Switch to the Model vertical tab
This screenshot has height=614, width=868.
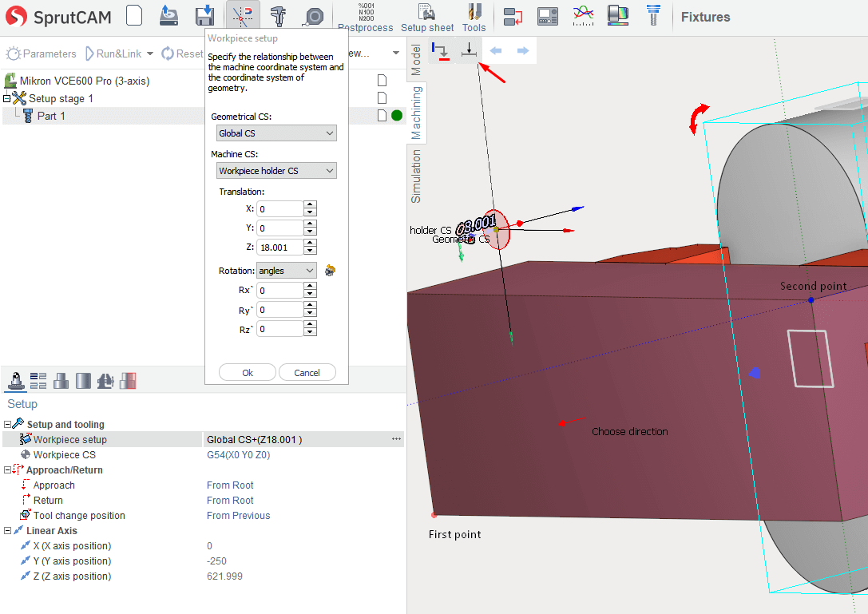pos(415,60)
